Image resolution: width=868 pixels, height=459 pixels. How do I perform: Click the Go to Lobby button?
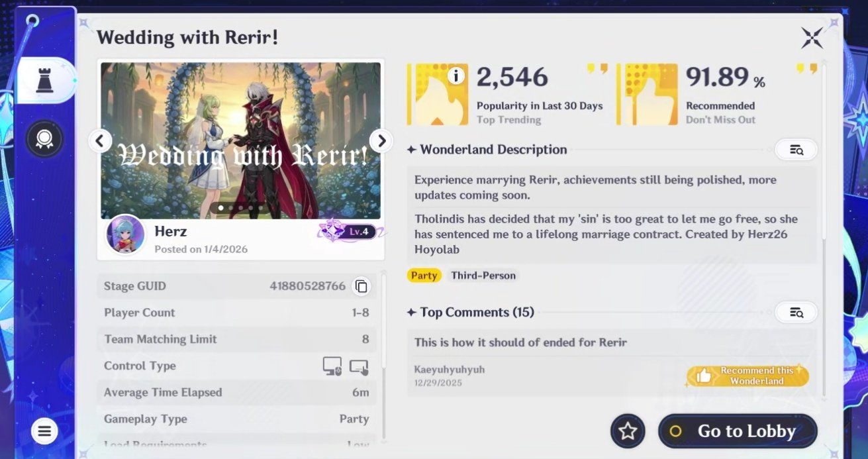click(x=738, y=431)
